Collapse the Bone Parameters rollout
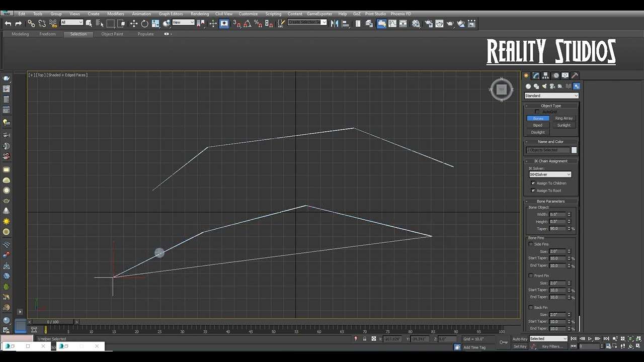This screenshot has height=362, width=644. pos(551,201)
